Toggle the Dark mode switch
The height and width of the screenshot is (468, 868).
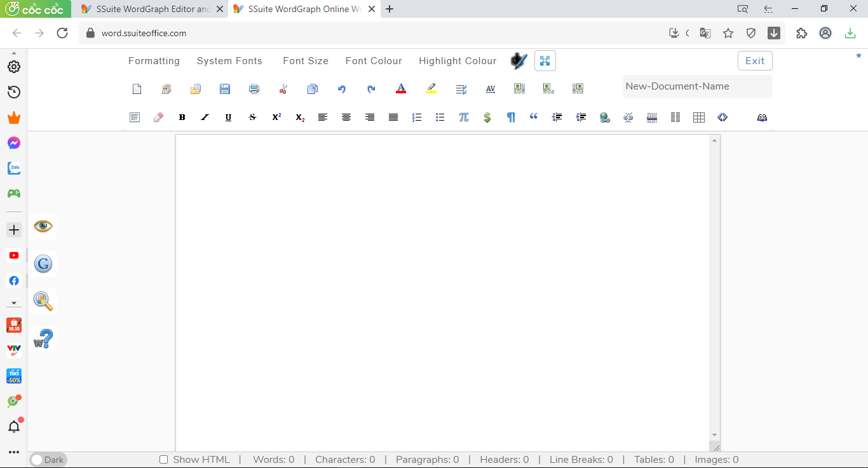48,460
